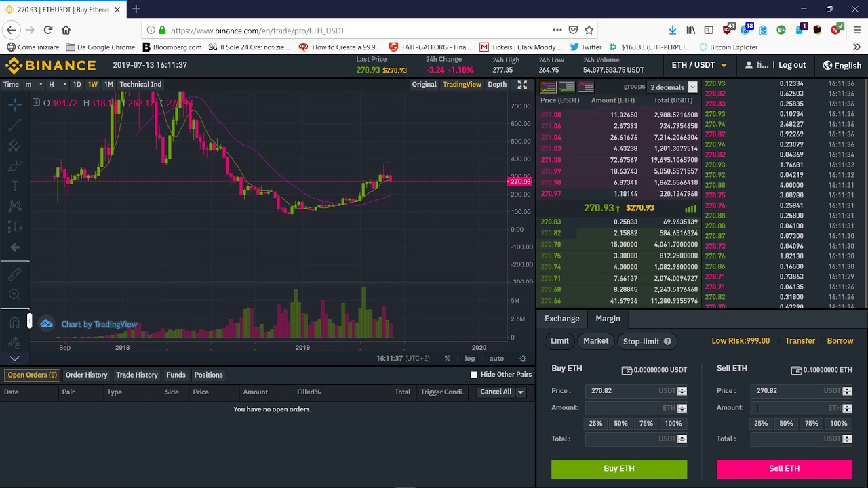Click the Sell ETH price input field
The height and width of the screenshot is (488, 868).
[x=802, y=391]
